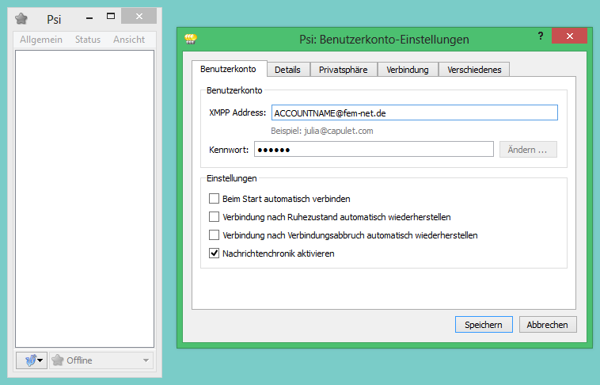Viewport: 600px width, 385px height.
Task: Toggle reconnect after Verbindungsabbruch checkbox
Action: tap(214, 235)
